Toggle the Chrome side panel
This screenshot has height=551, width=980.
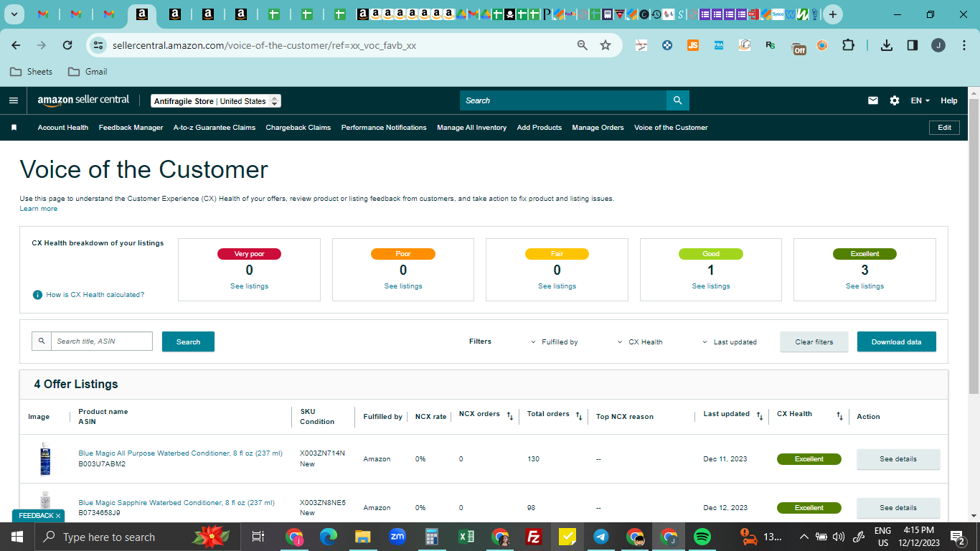click(x=913, y=45)
